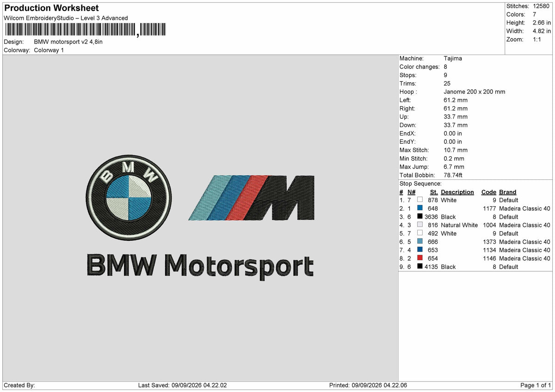Click the Hoop value "Janome 200 x 200 mm"
The image size is (555, 392).
(475, 92)
